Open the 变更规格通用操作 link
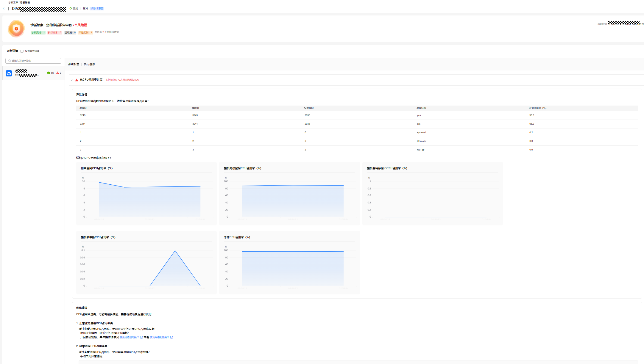Screen dimensions: 644x364 coord(129,337)
